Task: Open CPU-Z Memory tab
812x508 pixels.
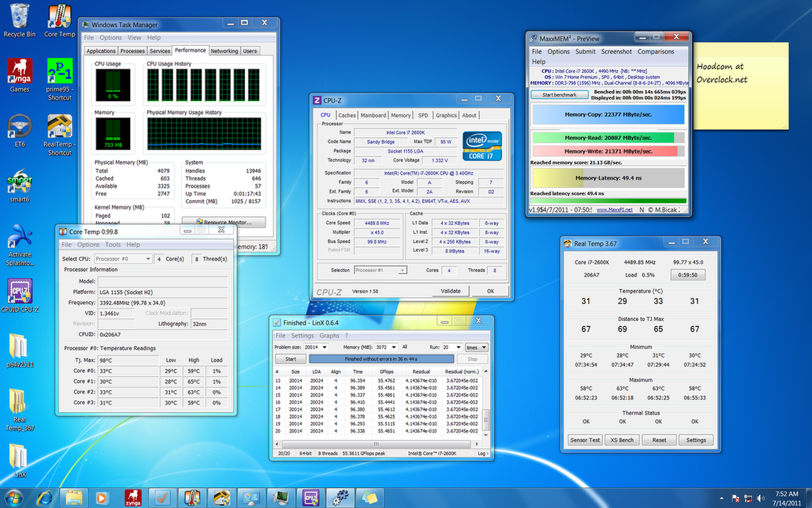Action: pyautogui.click(x=400, y=116)
